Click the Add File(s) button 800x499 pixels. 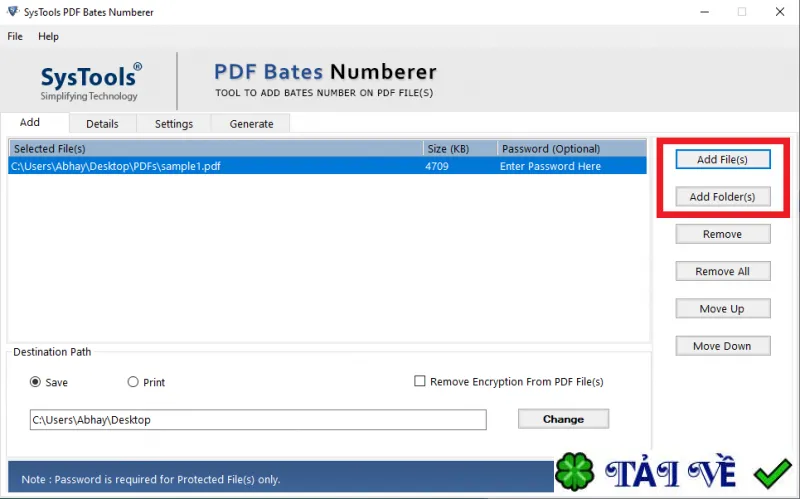coord(722,159)
